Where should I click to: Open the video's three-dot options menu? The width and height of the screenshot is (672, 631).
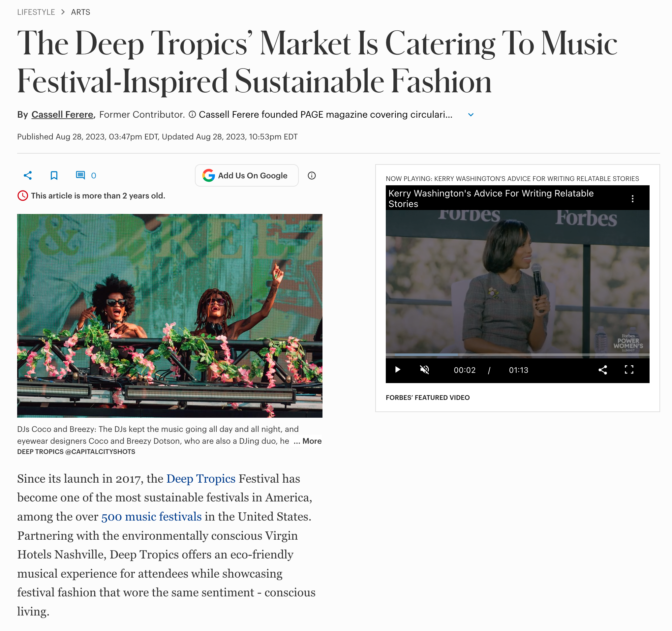(632, 199)
